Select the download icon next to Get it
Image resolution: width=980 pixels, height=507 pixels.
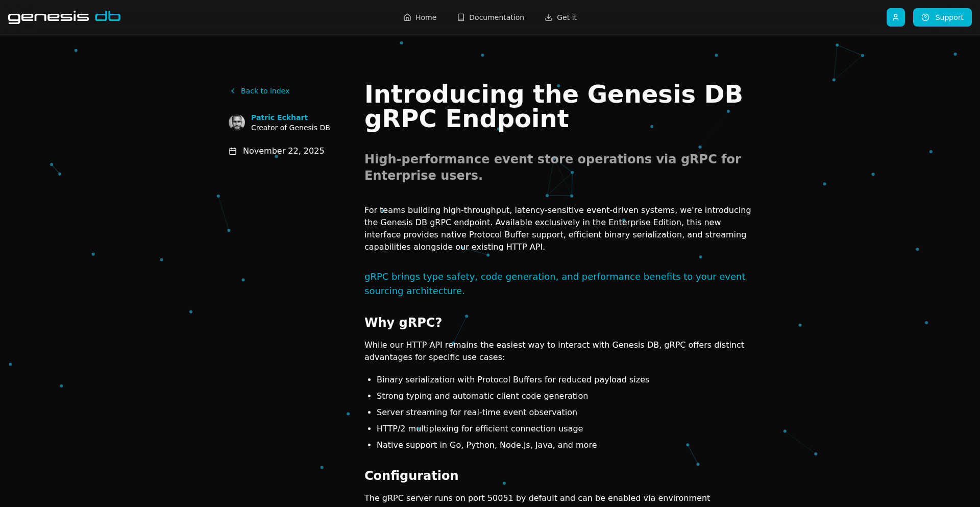(x=549, y=17)
